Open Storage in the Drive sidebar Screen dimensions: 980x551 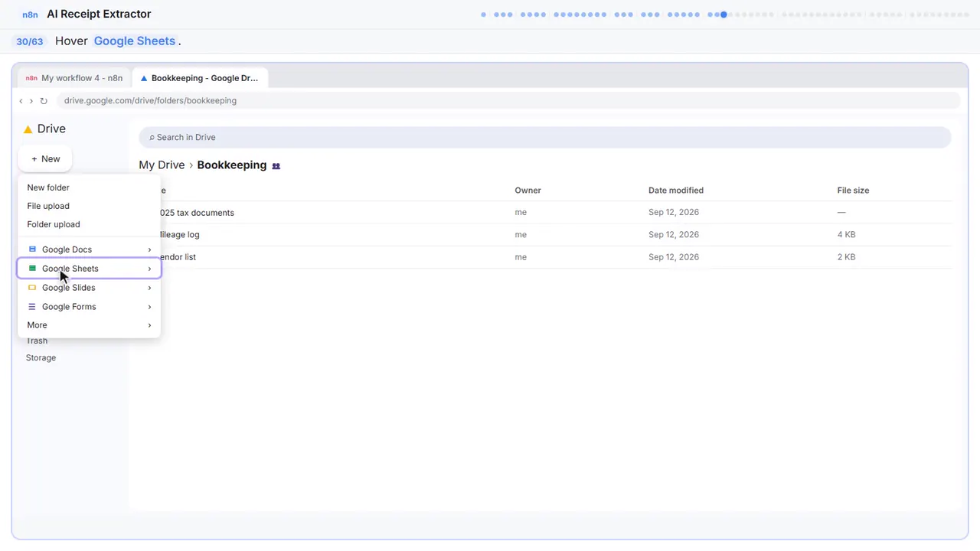(41, 358)
